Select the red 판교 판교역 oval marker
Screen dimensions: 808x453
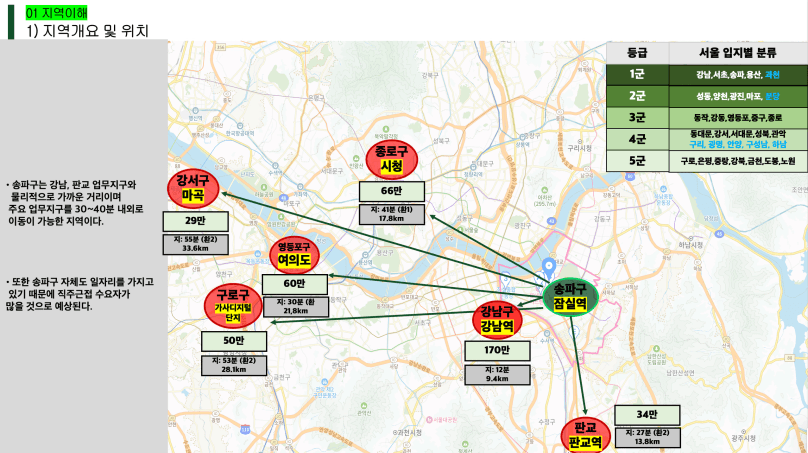[x=585, y=435]
